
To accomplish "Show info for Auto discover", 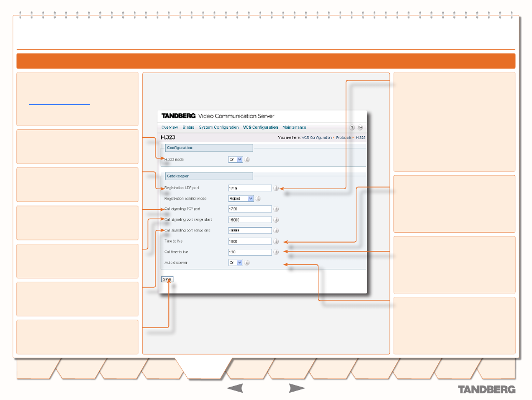I will (248, 262).
